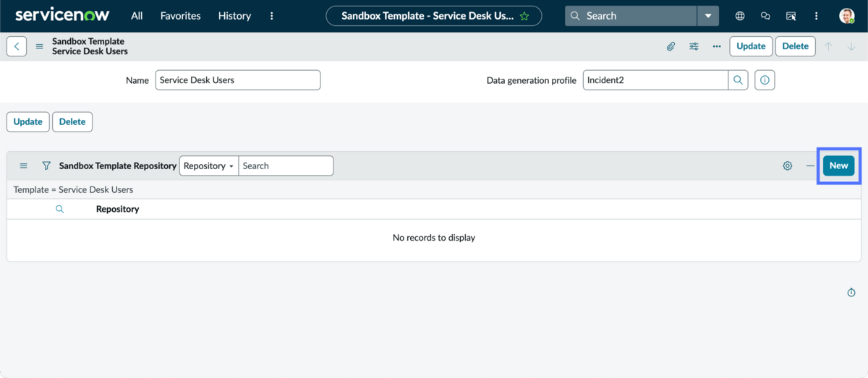868x378 pixels.
Task: Open response time stopwatch icon
Action: pyautogui.click(x=851, y=292)
